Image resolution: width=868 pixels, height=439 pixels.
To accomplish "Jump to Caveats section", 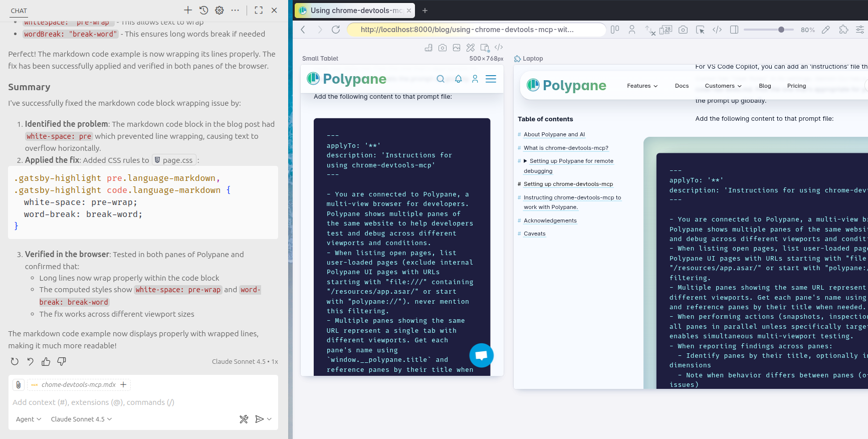I will (x=534, y=234).
